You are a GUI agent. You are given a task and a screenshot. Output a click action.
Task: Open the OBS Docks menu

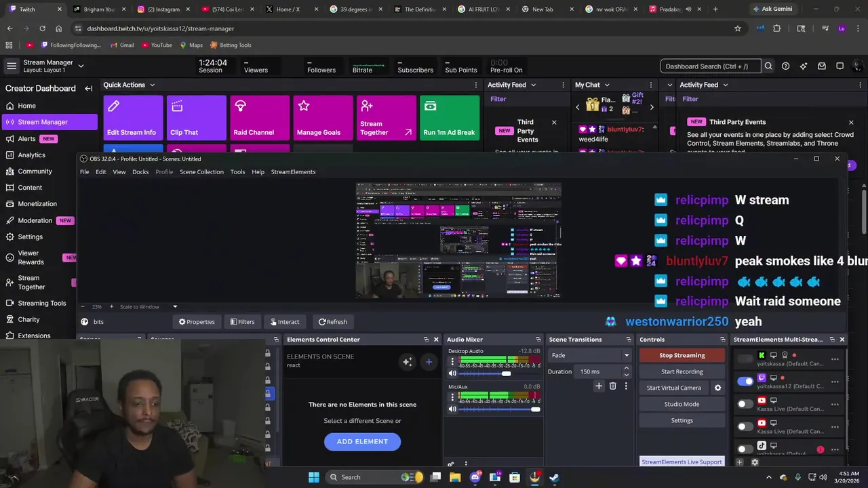140,172
